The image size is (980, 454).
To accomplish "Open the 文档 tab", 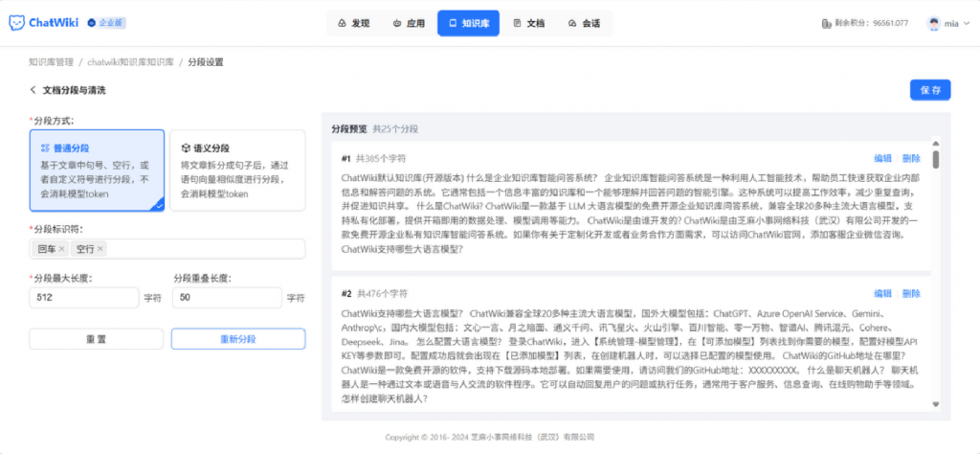I will click(x=528, y=23).
